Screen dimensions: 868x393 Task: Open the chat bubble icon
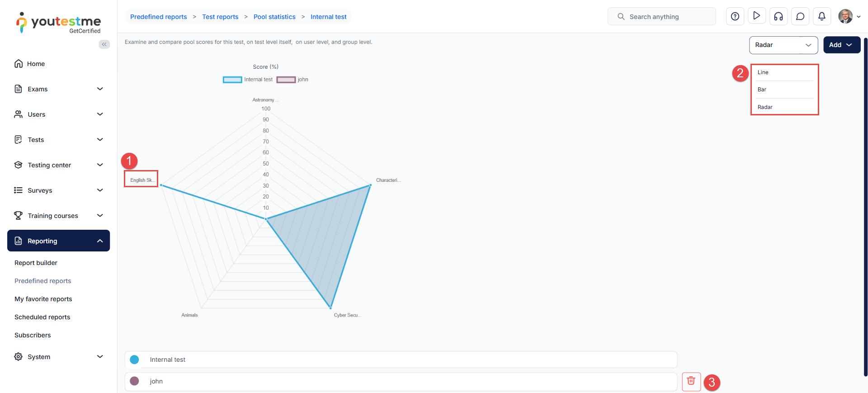point(800,16)
